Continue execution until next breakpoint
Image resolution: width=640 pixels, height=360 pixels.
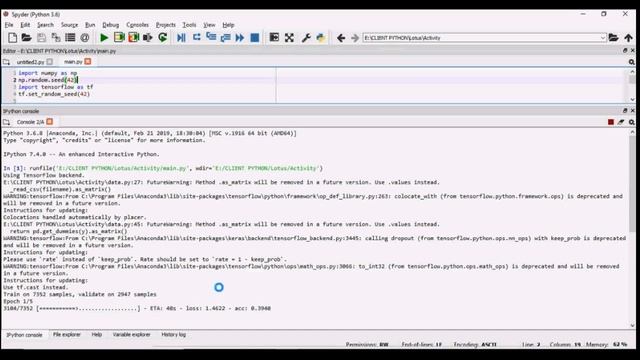click(x=240, y=38)
